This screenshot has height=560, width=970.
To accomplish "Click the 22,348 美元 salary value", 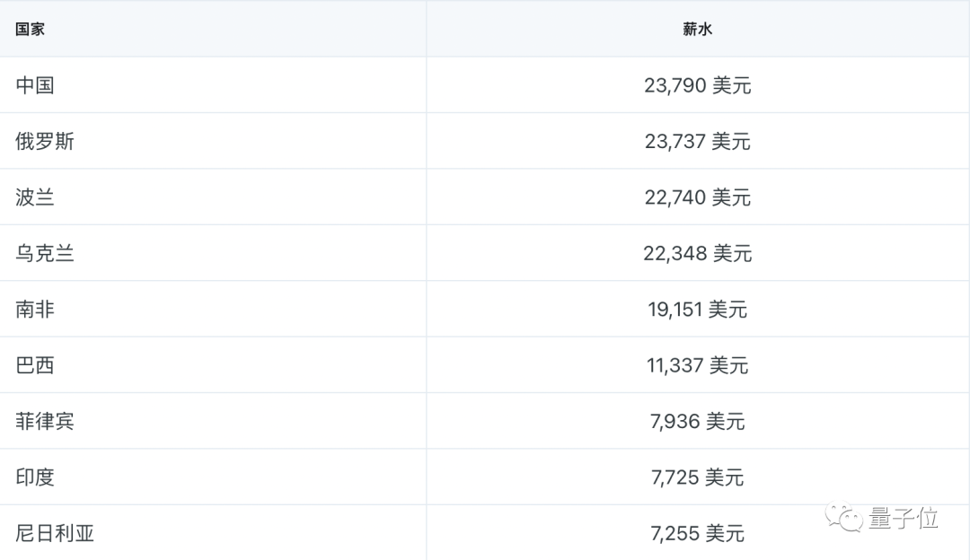I will tap(697, 253).
